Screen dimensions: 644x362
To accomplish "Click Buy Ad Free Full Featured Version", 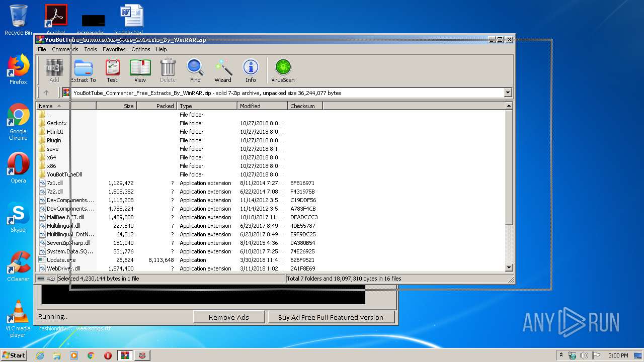I will [x=331, y=317].
